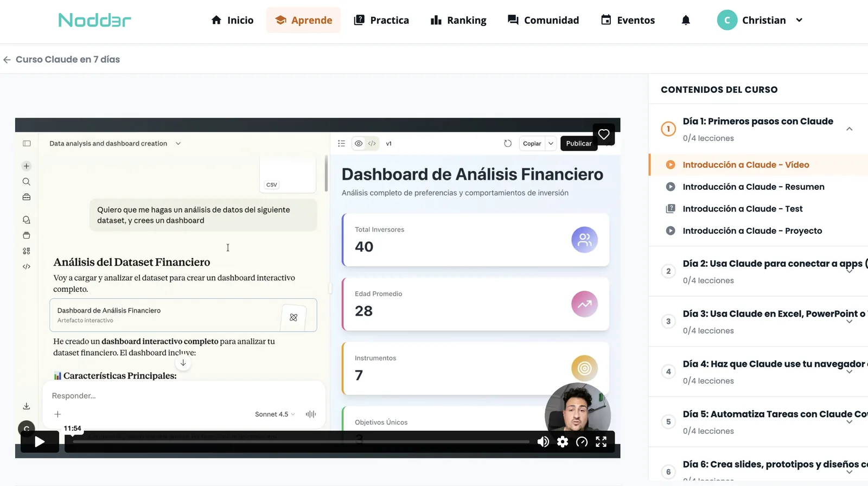
Task: Seek on the video progress bar
Action: pos(301,442)
